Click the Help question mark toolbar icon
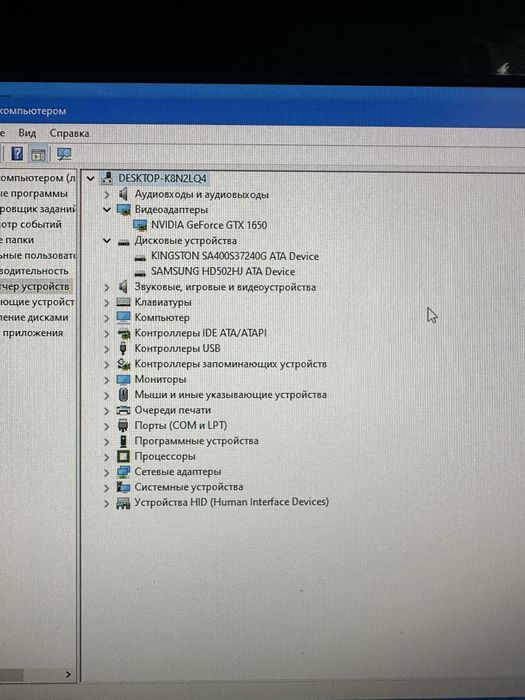Screen dimensions: 525x700 [17, 154]
